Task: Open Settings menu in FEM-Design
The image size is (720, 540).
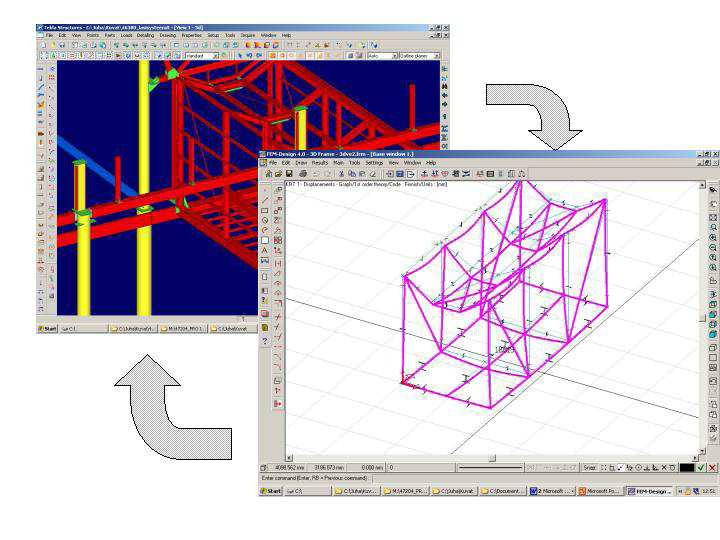Action: [x=374, y=163]
